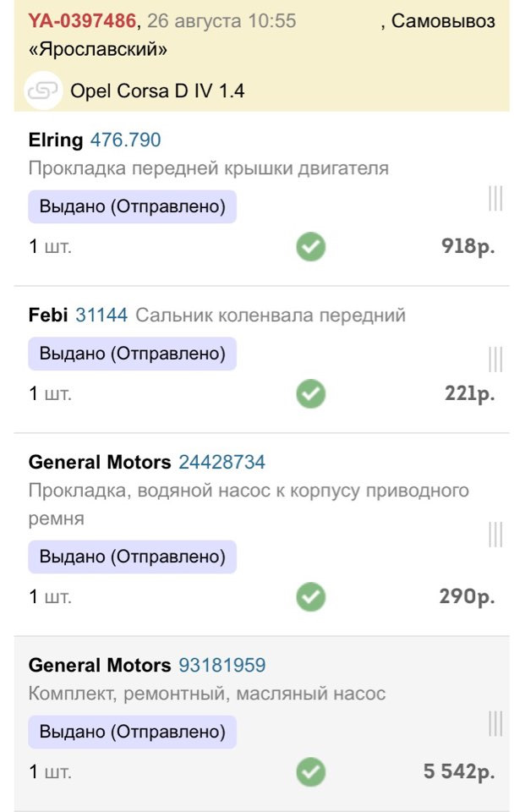Toggle status badge Выдано on the Elring item
Image resolution: width=525 pixels, height=812 pixels.
(x=131, y=206)
